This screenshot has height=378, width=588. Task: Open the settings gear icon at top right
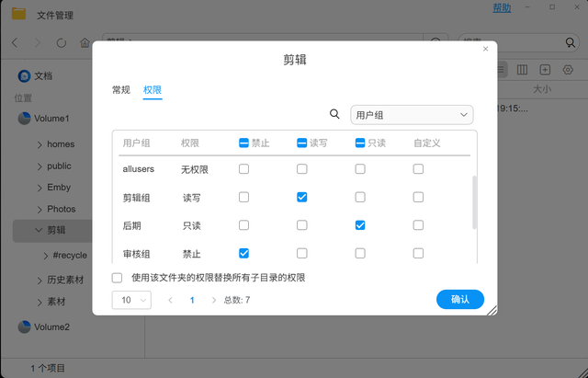tap(568, 70)
